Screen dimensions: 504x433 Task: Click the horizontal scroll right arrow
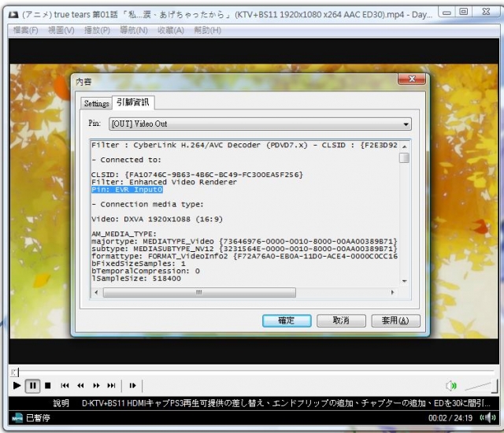tap(392, 292)
